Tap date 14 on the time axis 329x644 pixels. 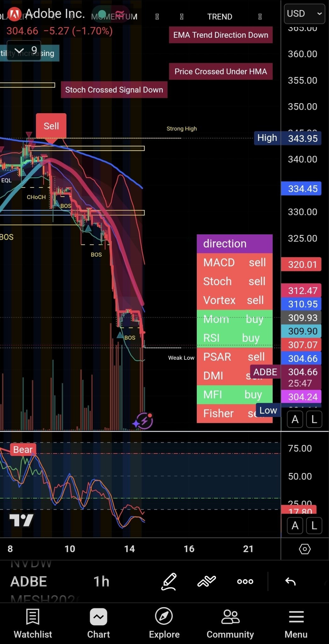click(x=129, y=549)
